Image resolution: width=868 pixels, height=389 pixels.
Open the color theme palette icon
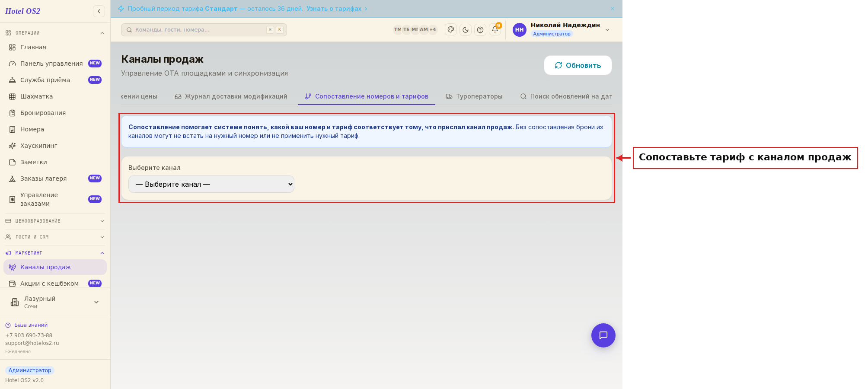tap(451, 30)
